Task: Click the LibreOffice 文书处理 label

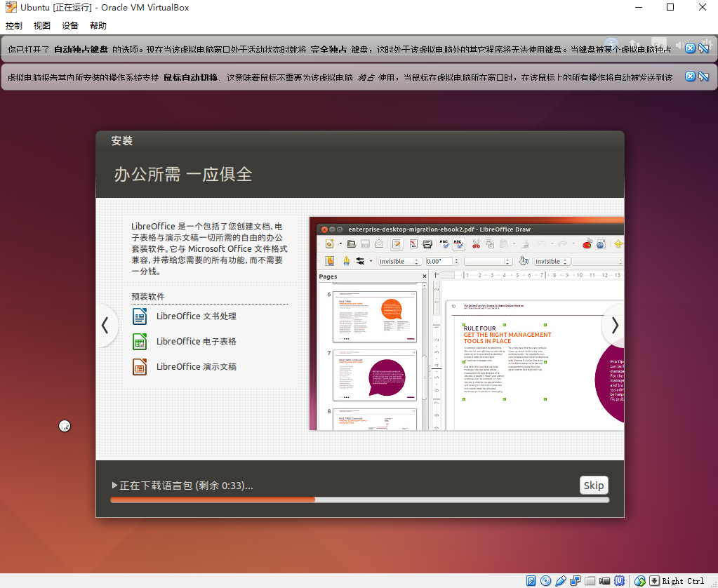Action: (197, 316)
